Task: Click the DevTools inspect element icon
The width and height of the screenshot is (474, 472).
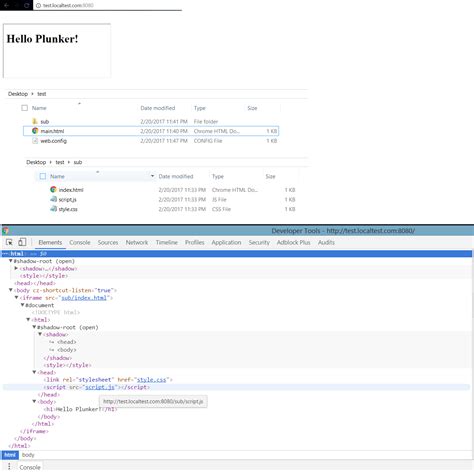Action: tap(9, 242)
